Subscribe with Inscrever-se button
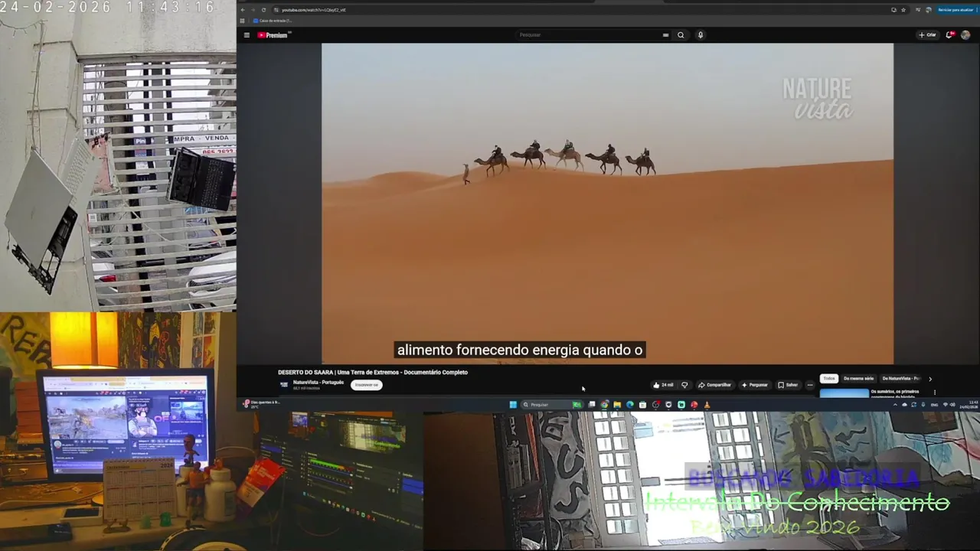This screenshot has width=980, height=551. pos(366,385)
